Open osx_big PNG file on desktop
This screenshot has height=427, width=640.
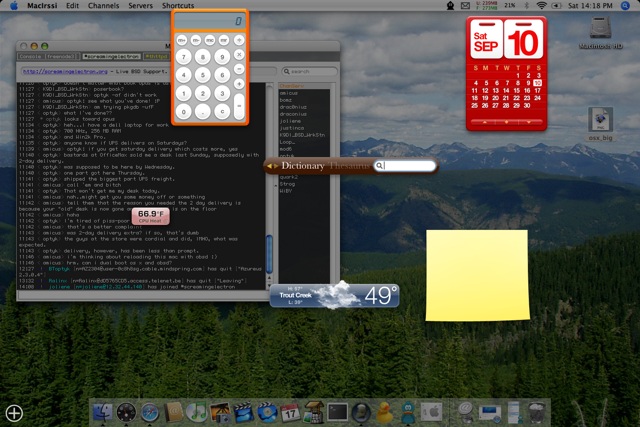coord(600,124)
